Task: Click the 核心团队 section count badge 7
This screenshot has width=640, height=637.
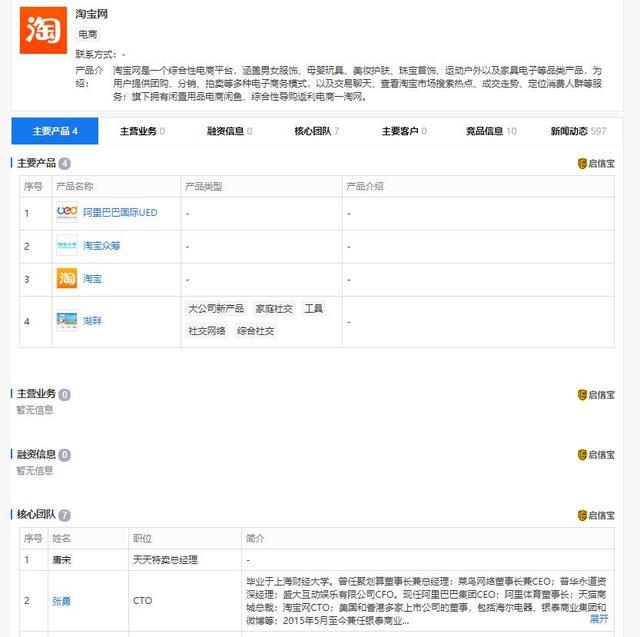Action: pos(64,515)
